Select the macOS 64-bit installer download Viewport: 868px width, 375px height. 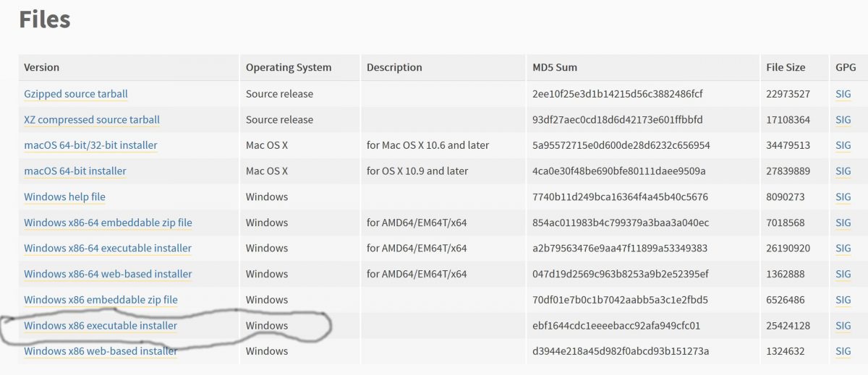coord(75,171)
